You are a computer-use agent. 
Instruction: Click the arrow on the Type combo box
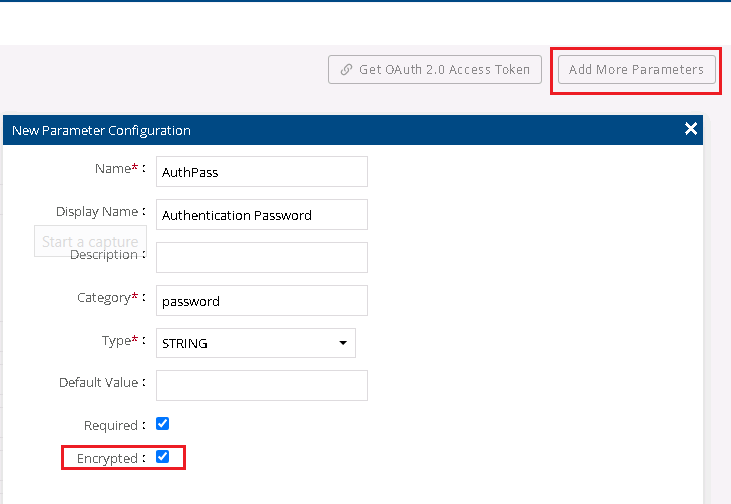click(x=343, y=343)
